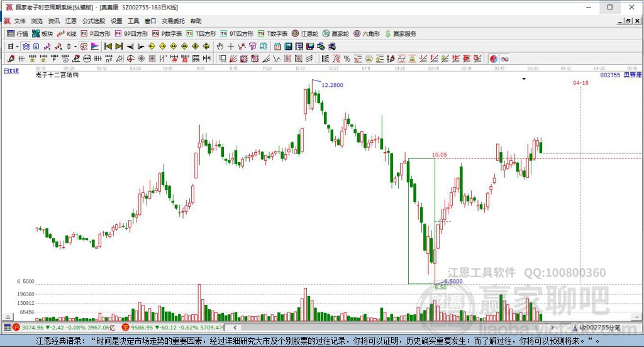Open the 9T四方形 tool

237,34
